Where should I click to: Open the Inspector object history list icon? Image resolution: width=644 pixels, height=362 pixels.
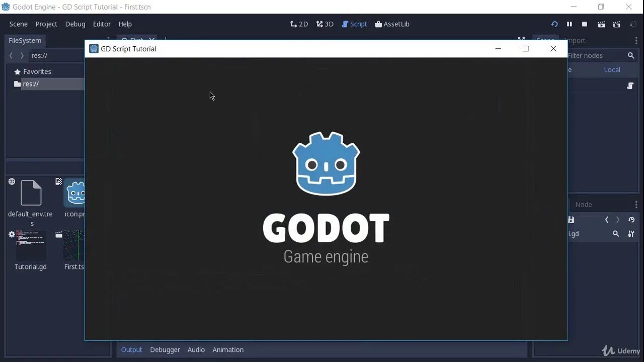[631, 220]
